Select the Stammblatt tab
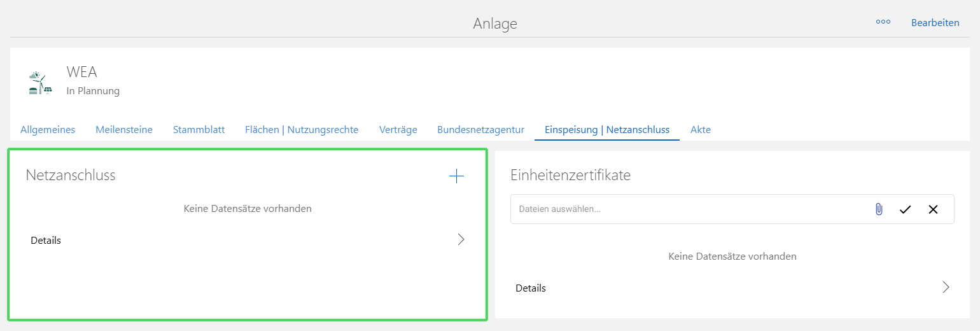Screen dimensions: 980x331 click(199, 129)
